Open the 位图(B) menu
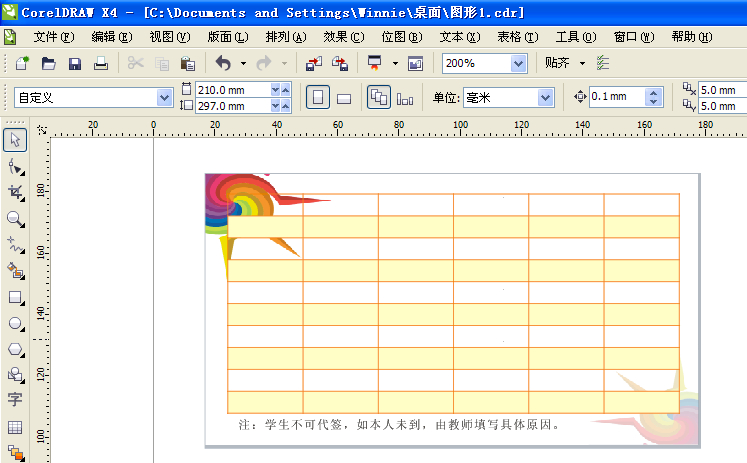 [x=402, y=37]
